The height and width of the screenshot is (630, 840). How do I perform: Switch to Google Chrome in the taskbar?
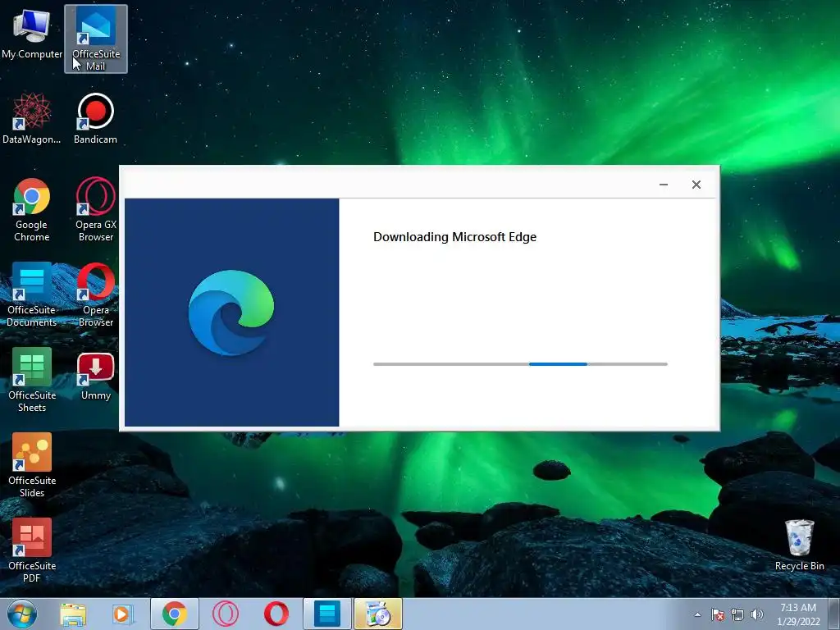pos(175,614)
